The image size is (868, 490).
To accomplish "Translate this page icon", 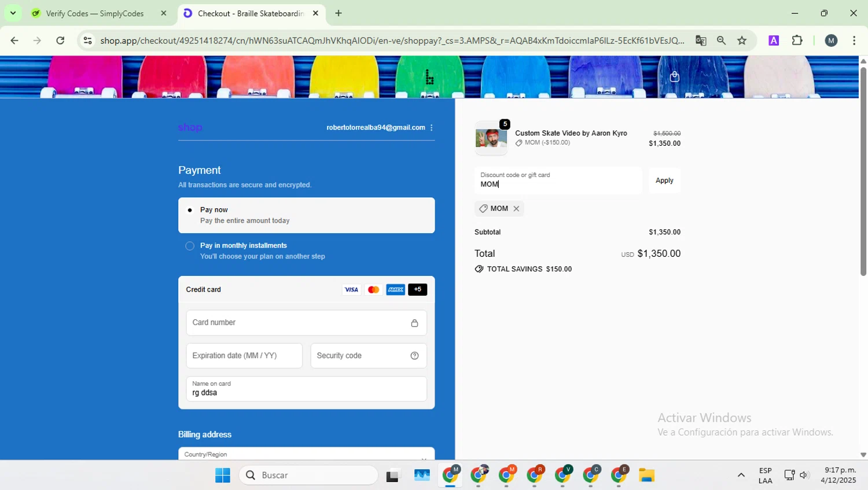I will click(701, 40).
